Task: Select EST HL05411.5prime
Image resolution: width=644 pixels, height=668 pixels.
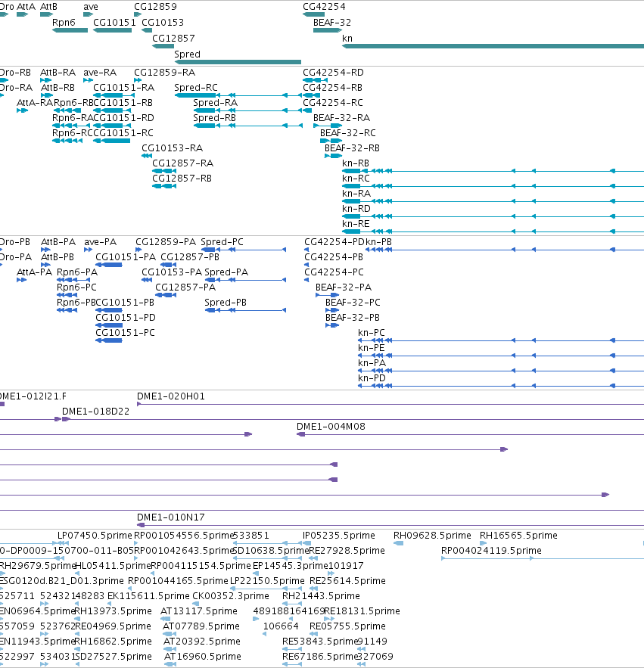Action: [113, 566]
